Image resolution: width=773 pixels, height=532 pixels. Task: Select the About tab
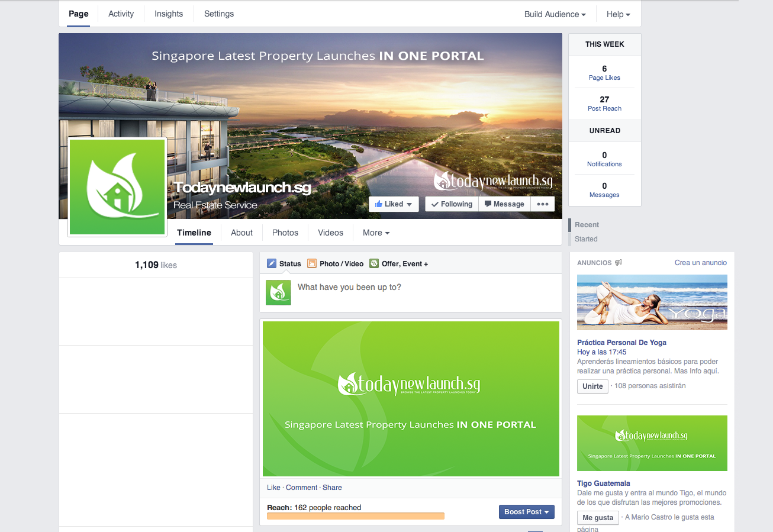pyautogui.click(x=241, y=233)
